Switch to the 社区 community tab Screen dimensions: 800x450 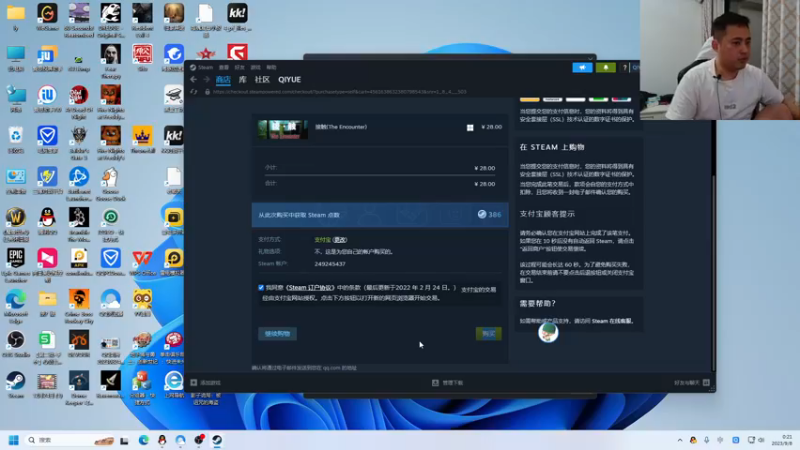pyautogui.click(x=262, y=80)
